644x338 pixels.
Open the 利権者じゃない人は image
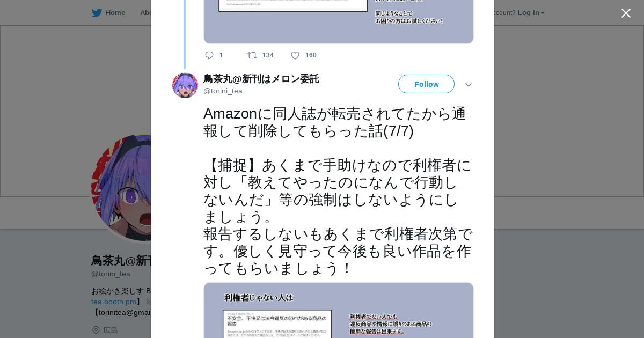point(339,310)
